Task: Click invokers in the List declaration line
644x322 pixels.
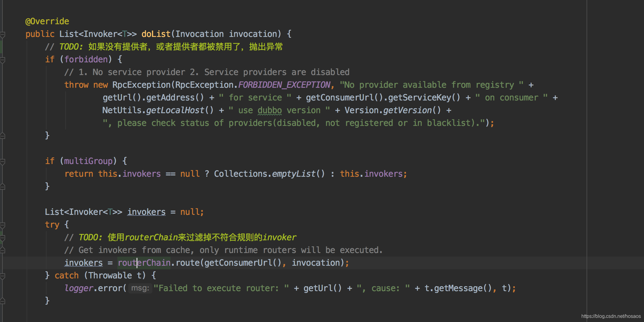Action: pyautogui.click(x=146, y=212)
